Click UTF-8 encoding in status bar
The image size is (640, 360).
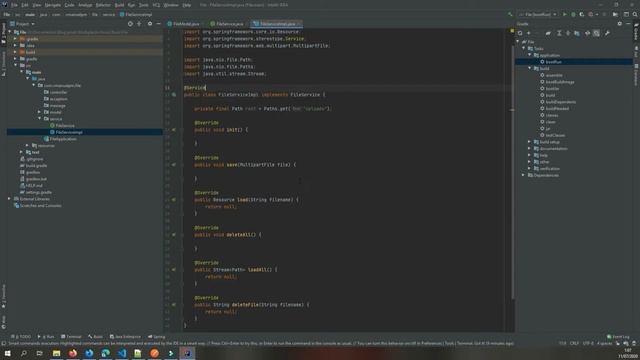[x=588, y=343]
